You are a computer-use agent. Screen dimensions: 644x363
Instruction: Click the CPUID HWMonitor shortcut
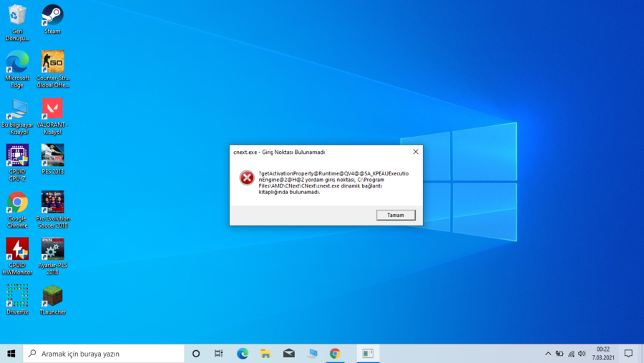coord(17,256)
